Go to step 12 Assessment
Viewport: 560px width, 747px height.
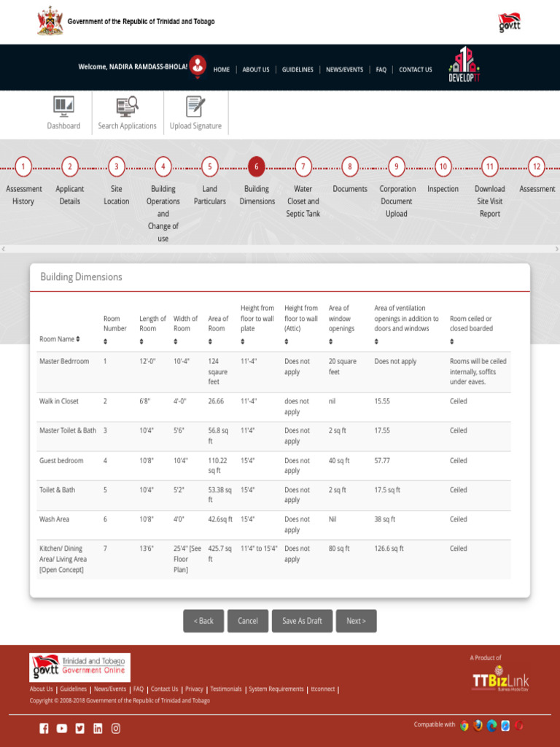click(x=537, y=167)
